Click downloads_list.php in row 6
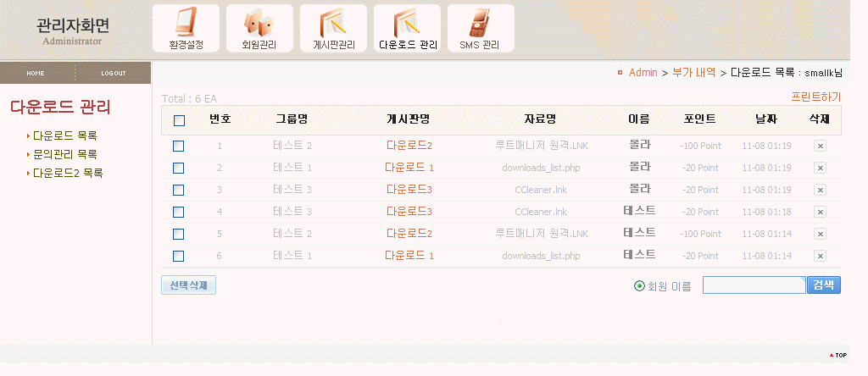This screenshot has width=868, height=376. point(541,256)
